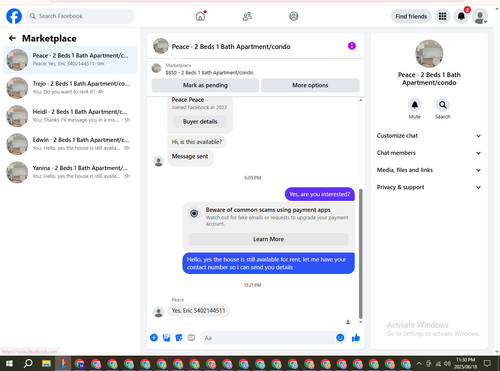Go back using Marketplace arrow
The width and height of the screenshot is (500, 371).
[12, 38]
